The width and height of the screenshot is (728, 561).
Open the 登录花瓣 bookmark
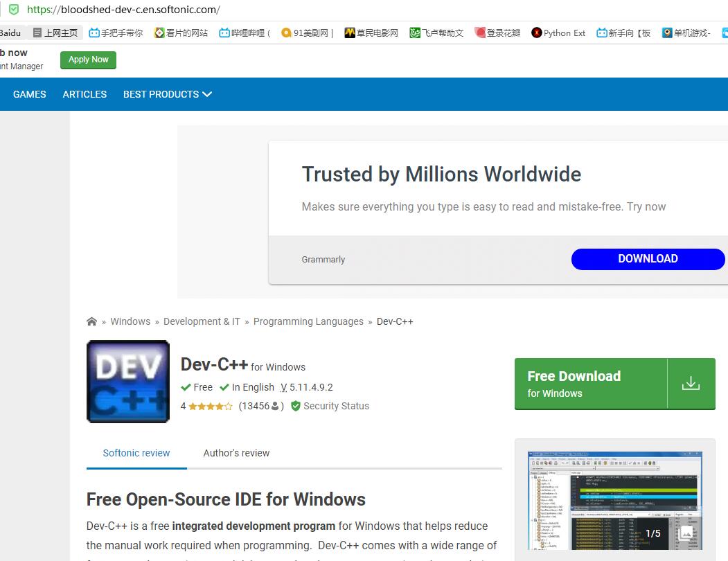497,33
